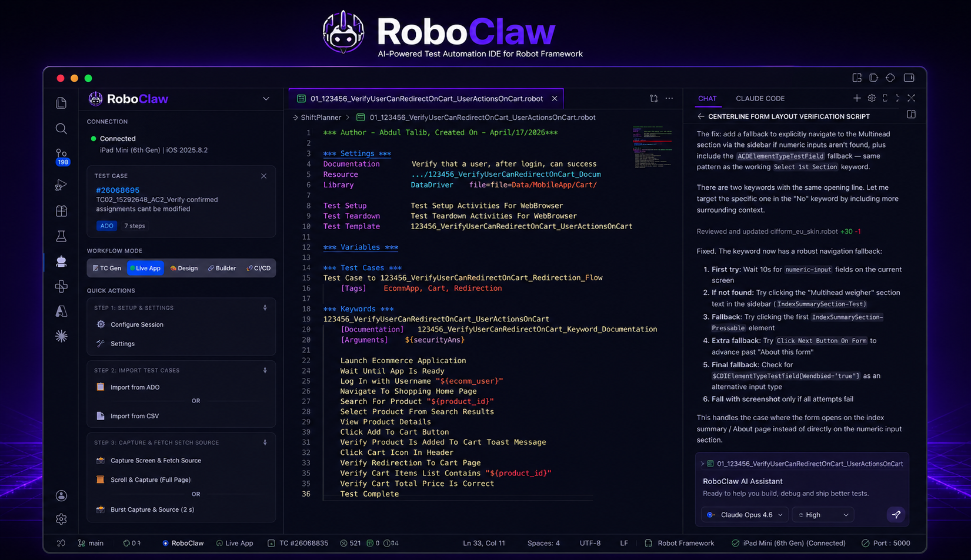Toggle the secondary sidebar icon in the title bar
Viewport: 971px width, 560px height.
(x=909, y=78)
